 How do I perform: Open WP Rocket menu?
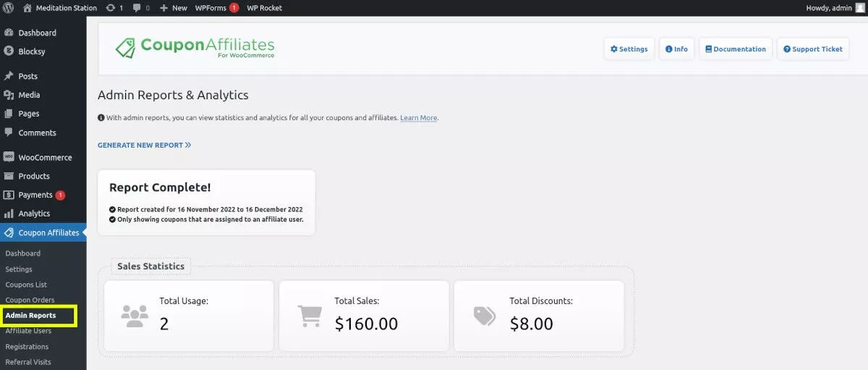[x=265, y=8]
